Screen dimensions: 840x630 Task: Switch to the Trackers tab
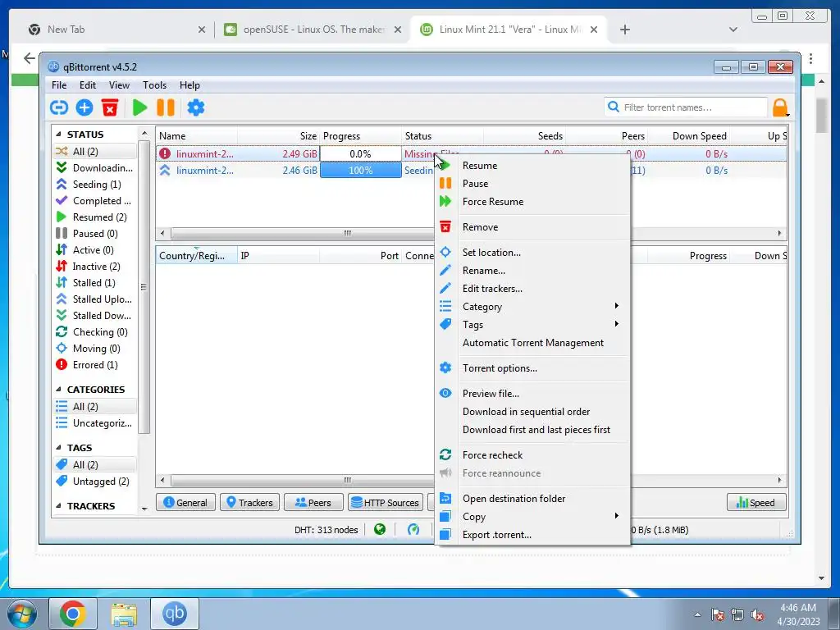tap(249, 503)
